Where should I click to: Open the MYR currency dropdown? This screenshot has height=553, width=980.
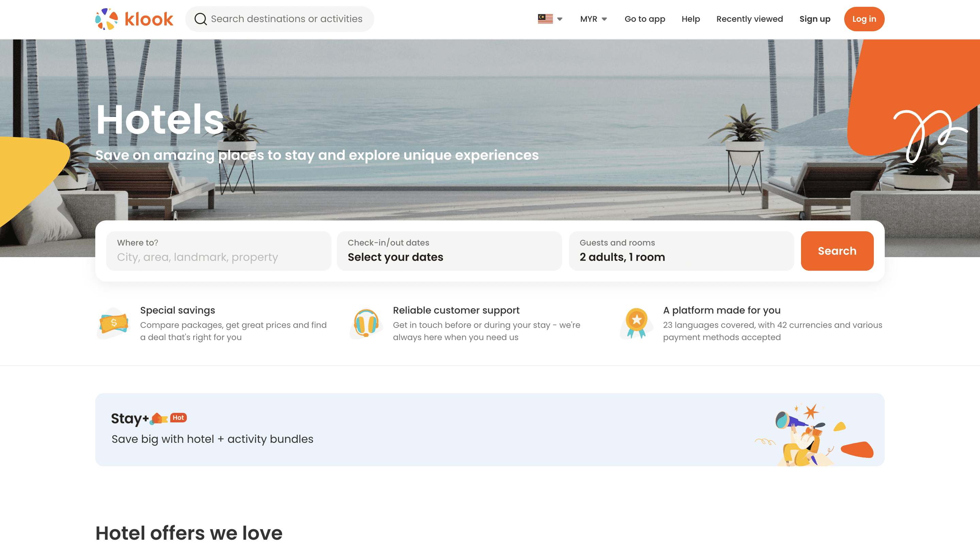[592, 19]
